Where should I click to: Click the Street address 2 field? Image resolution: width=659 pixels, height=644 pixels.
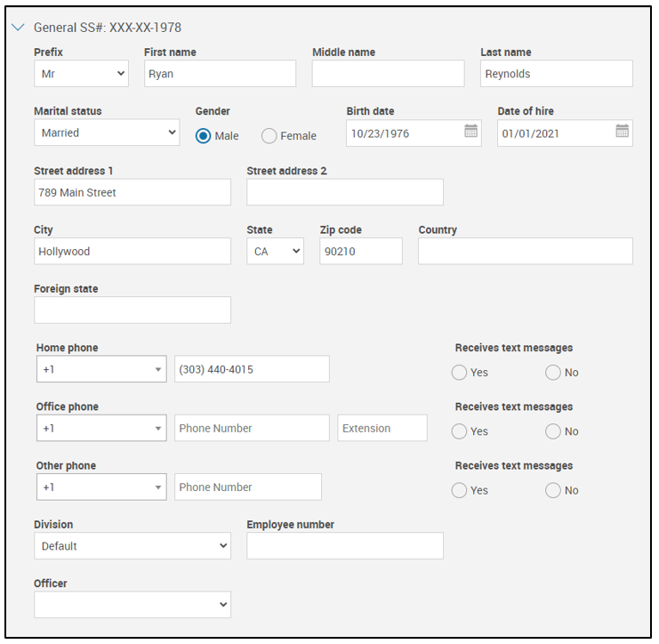(x=345, y=192)
